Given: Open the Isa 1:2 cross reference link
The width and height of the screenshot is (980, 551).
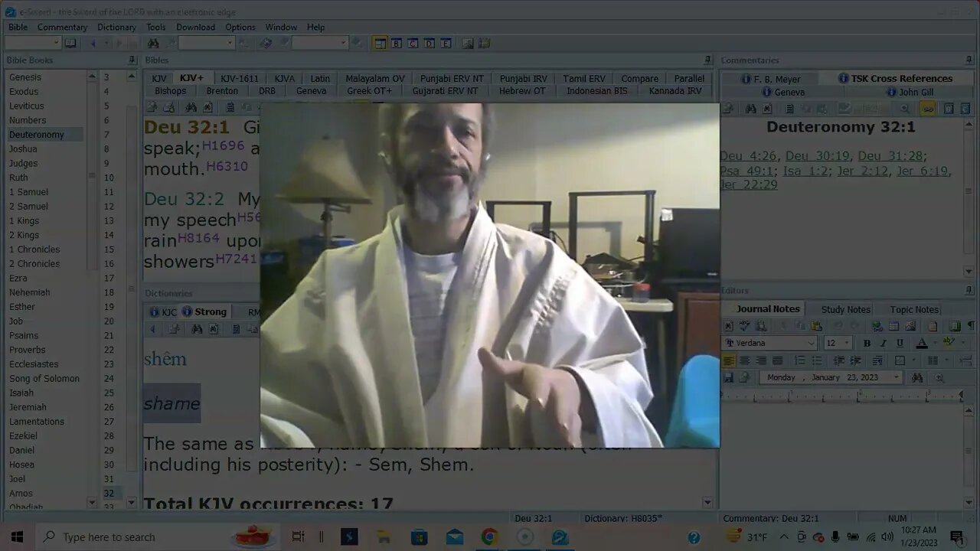Looking at the screenshot, I should click(x=805, y=171).
